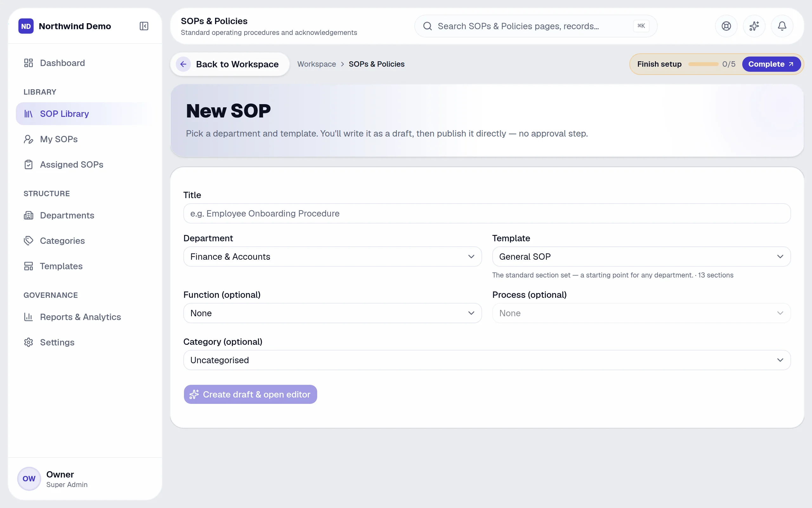Screen dimensions: 812x508
Task: Click the Dashboard grid icon
Action: pyautogui.click(x=29, y=63)
